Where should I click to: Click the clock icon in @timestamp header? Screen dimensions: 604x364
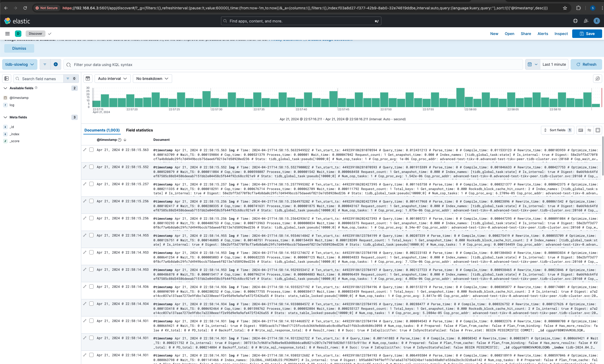[120, 140]
